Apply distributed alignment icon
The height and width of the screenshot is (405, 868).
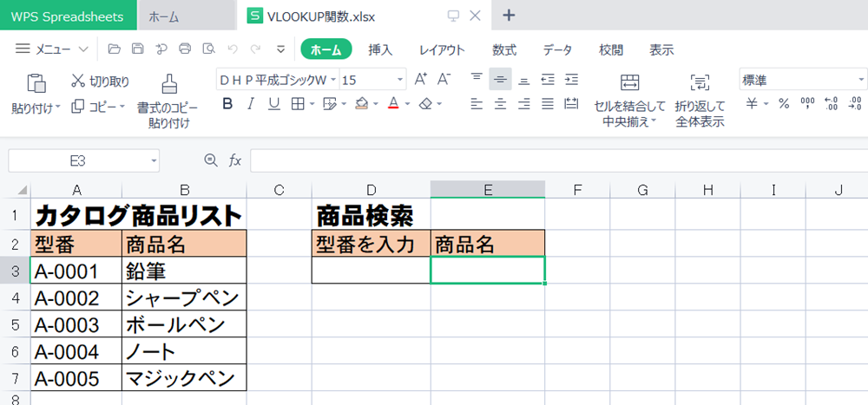click(x=572, y=103)
